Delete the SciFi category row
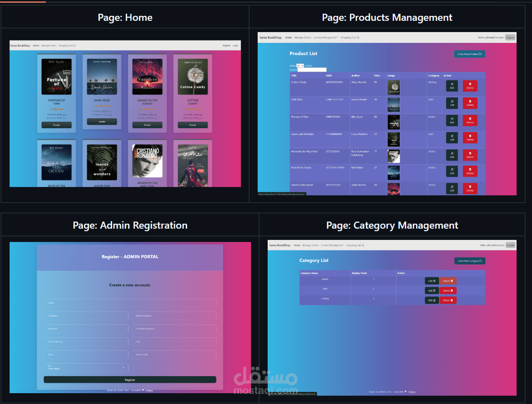The image size is (532, 404). click(448, 290)
